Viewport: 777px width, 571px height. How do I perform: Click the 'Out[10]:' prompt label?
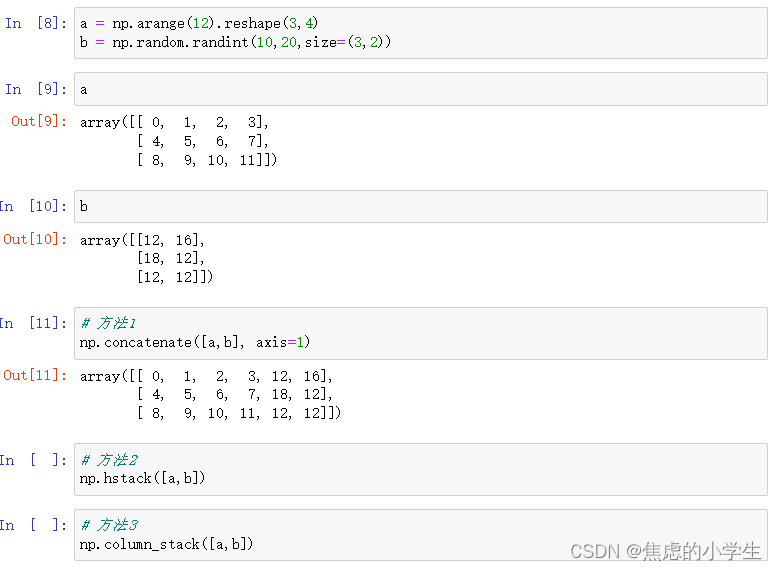point(35,240)
